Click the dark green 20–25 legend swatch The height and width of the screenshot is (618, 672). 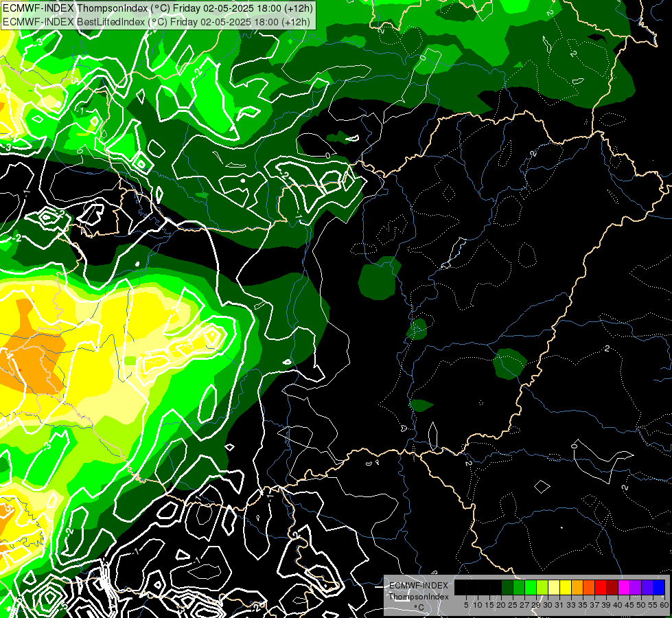click(507, 587)
